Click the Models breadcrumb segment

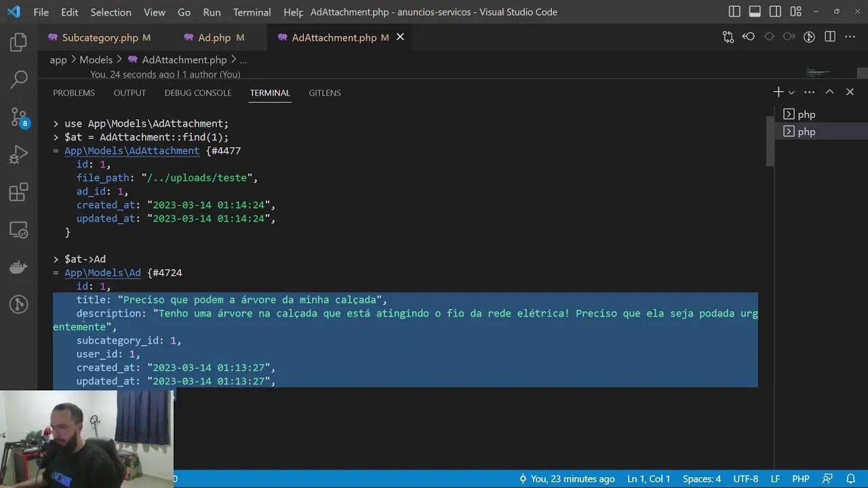pyautogui.click(x=96, y=60)
